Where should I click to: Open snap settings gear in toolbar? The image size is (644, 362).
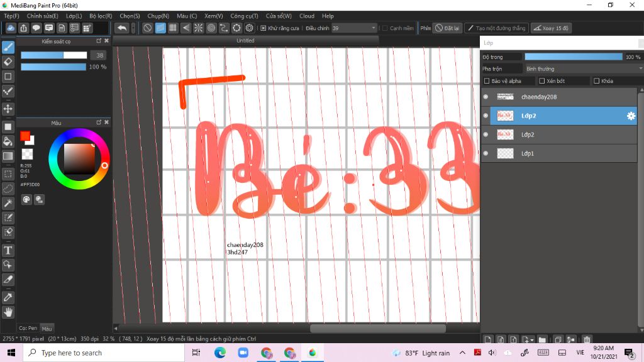coord(249,28)
